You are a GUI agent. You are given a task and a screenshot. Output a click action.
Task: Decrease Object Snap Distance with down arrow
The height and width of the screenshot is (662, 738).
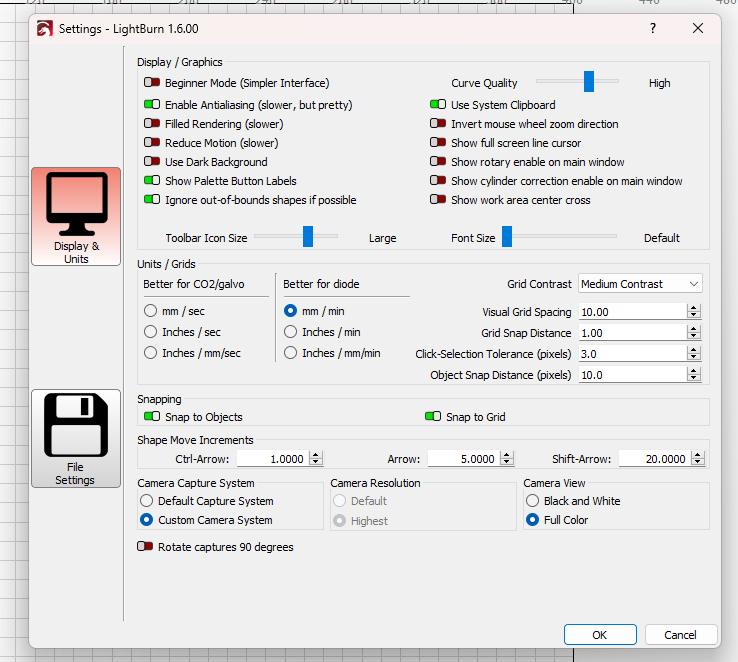point(693,379)
